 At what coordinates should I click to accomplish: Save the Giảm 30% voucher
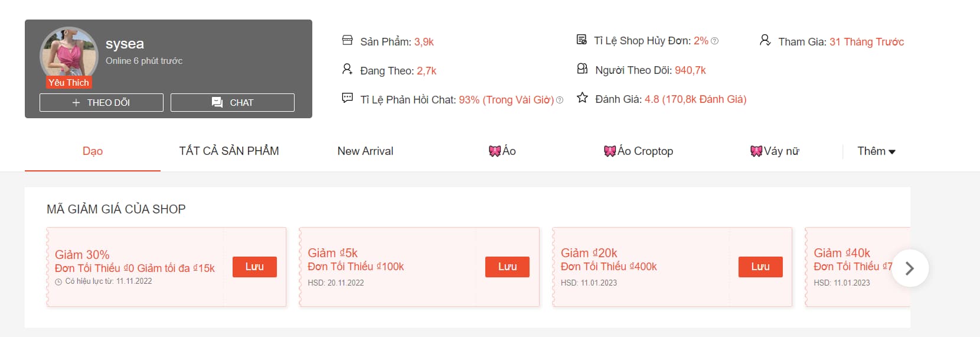point(254,267)
